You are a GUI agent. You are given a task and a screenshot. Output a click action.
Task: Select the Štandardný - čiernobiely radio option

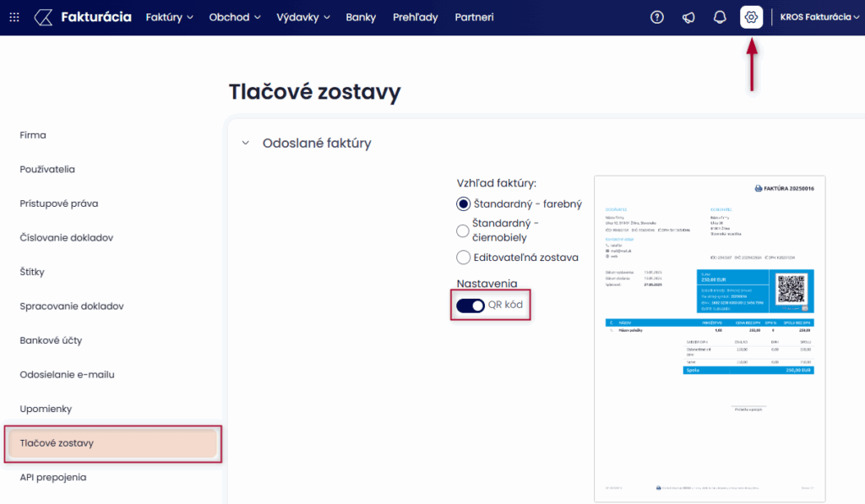tap(463, 230)
